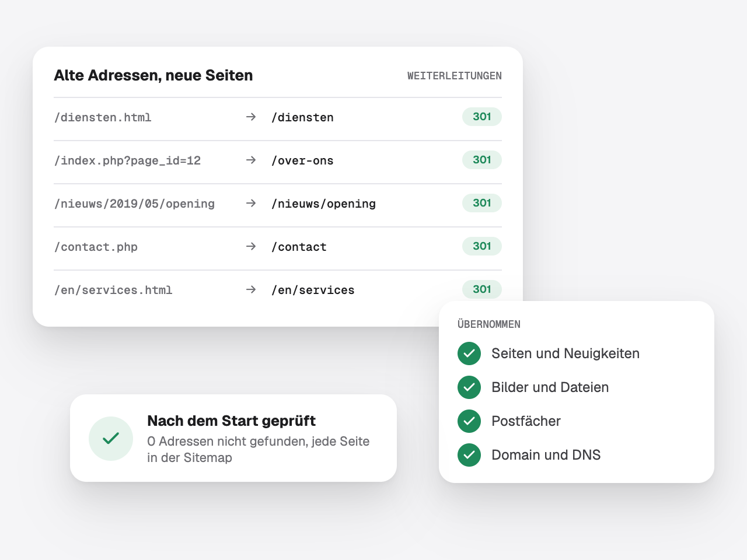Click the arrow icon after /index.php?page_id=12

[251, 160]
